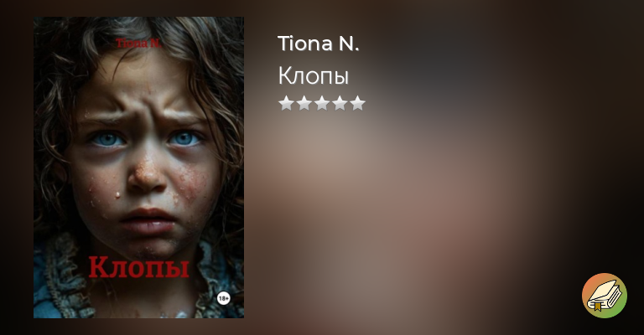Screen dimensions: 644x335
Task: Rate the book with the fifth star
Action: pos(357,103)
